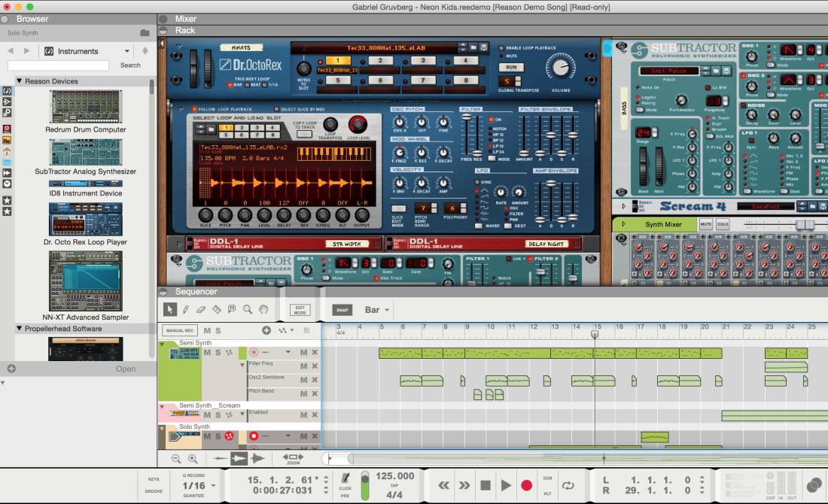Collapse the Semi Synth track
The width and height of the screenshot is (828, 504).
coord(162,344)
